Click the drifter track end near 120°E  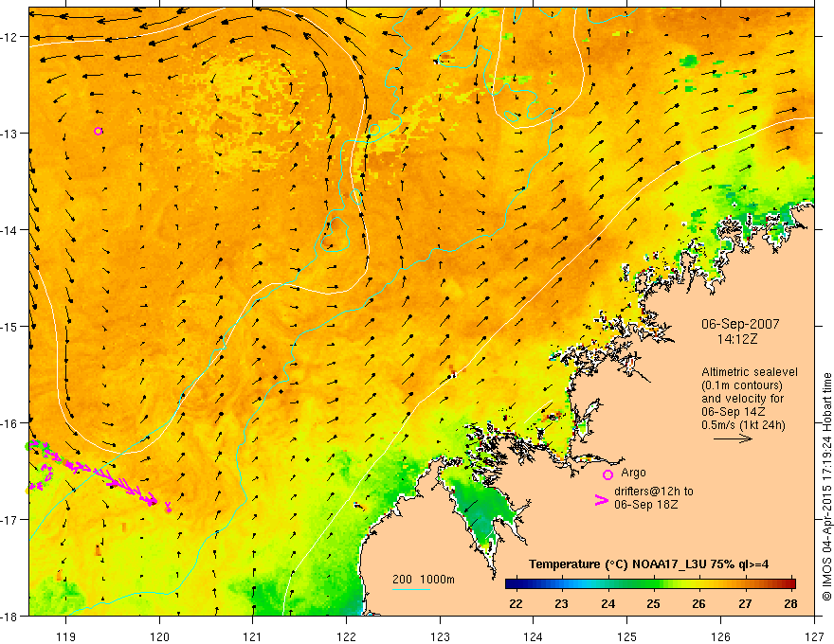168,507
